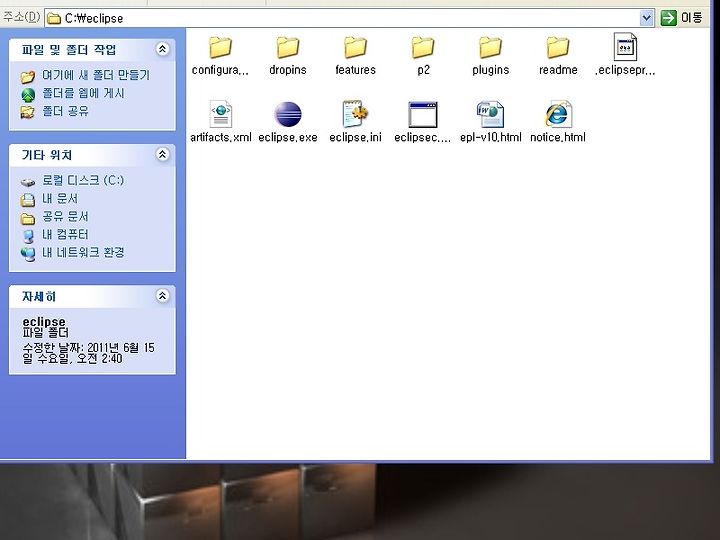Collapse the 자세히 details panel

162,296
